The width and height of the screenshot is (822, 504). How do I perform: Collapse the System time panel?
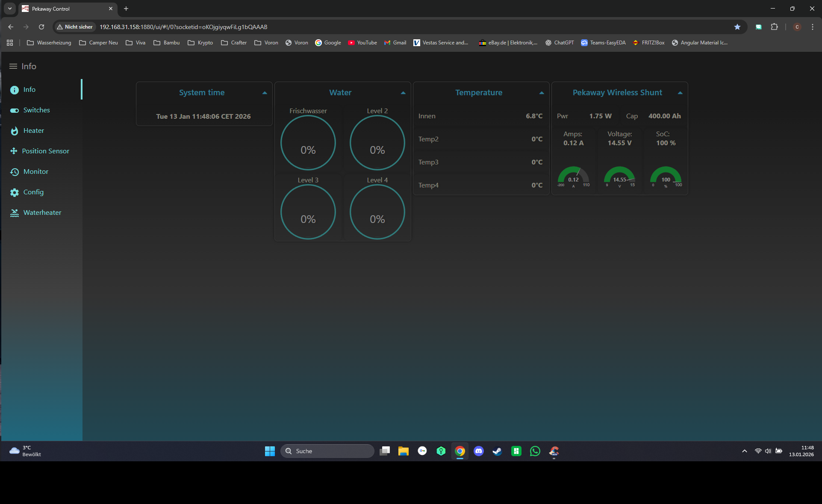point(265,93)
